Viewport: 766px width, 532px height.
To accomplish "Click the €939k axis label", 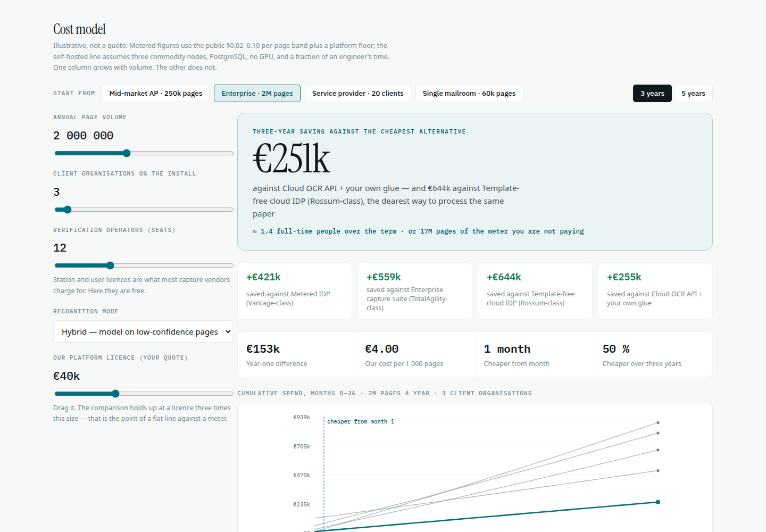I will click(302, 417).
